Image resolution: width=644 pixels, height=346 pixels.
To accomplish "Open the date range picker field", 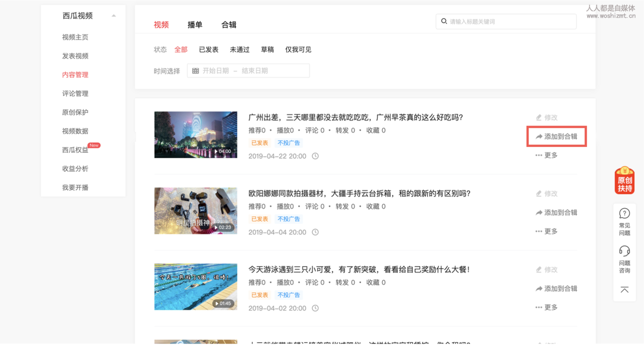I will point(248,71).
